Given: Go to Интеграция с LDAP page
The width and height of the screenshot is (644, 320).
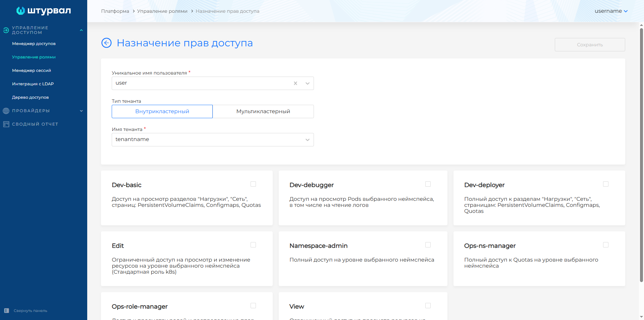Looking at the screenshot, I should (x=33, y=84).
